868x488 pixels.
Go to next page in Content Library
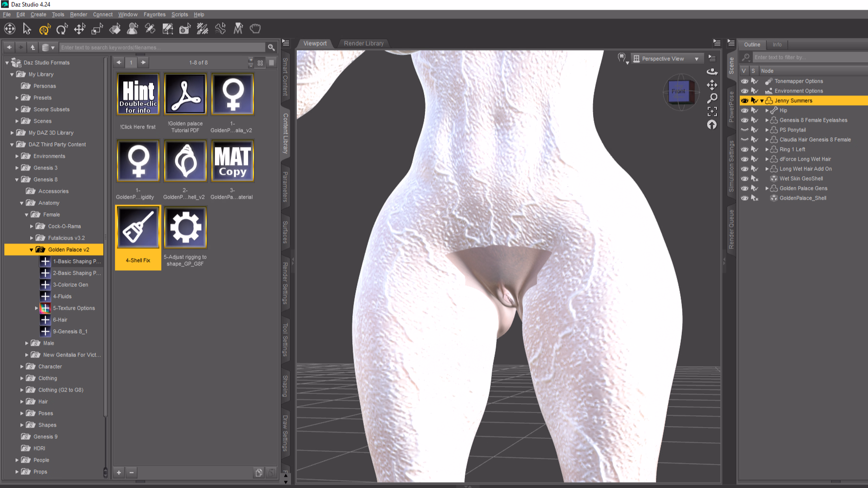click(x=143, y=62)
